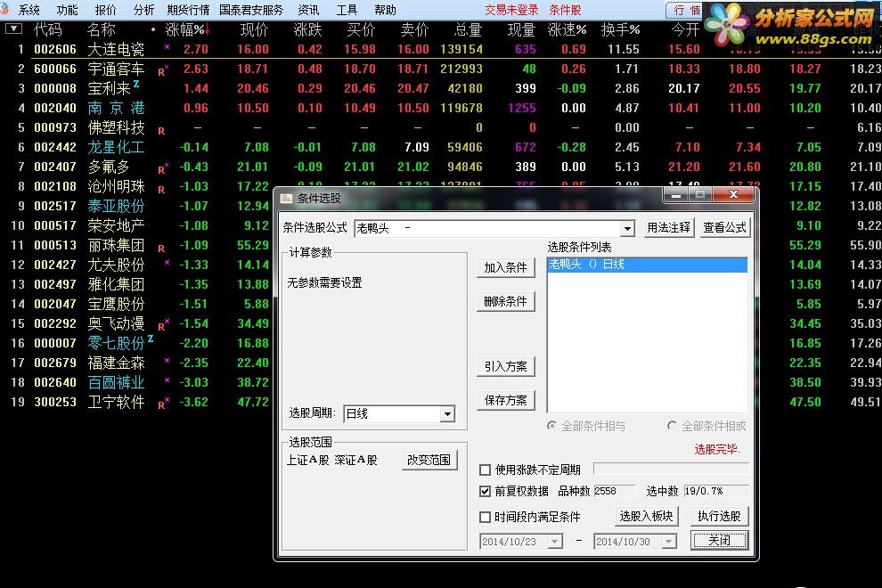Select stock row 多氟多
Image resolution: width=882 pixels, height=588 pixels.
441,167
